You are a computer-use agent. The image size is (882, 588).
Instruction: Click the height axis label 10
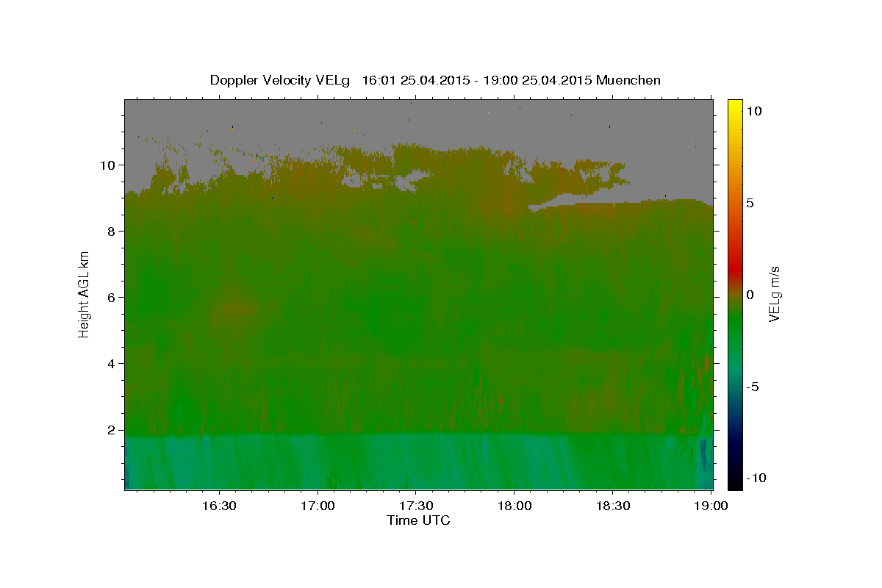108,165
